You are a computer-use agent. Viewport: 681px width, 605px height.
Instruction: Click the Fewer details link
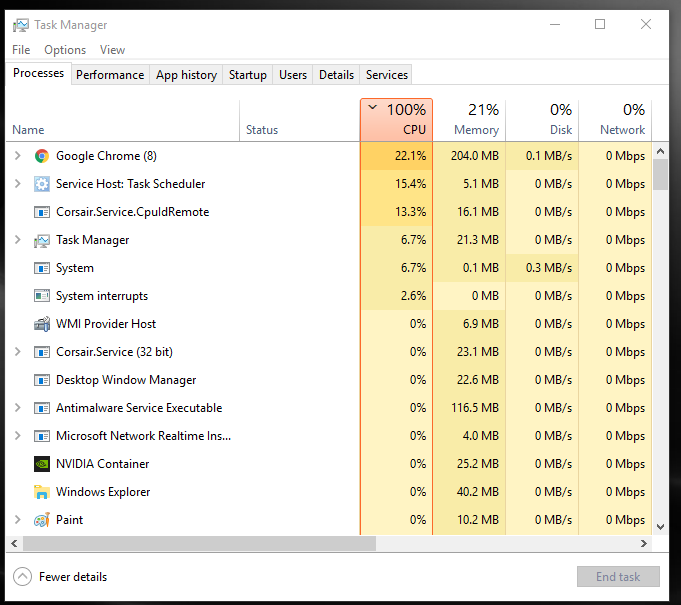(x=73, y=577)
